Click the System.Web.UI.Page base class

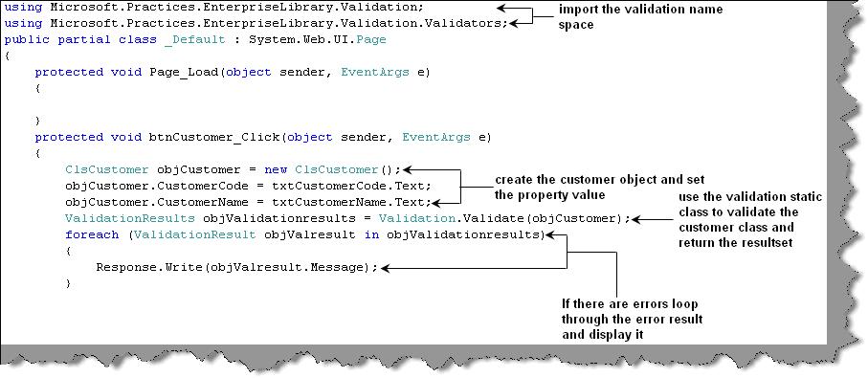pyautogui.click(x=317, y=40)
